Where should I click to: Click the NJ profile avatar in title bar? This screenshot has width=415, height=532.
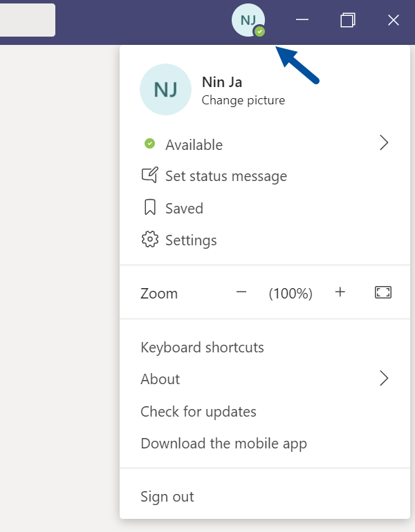click(248, 20)
